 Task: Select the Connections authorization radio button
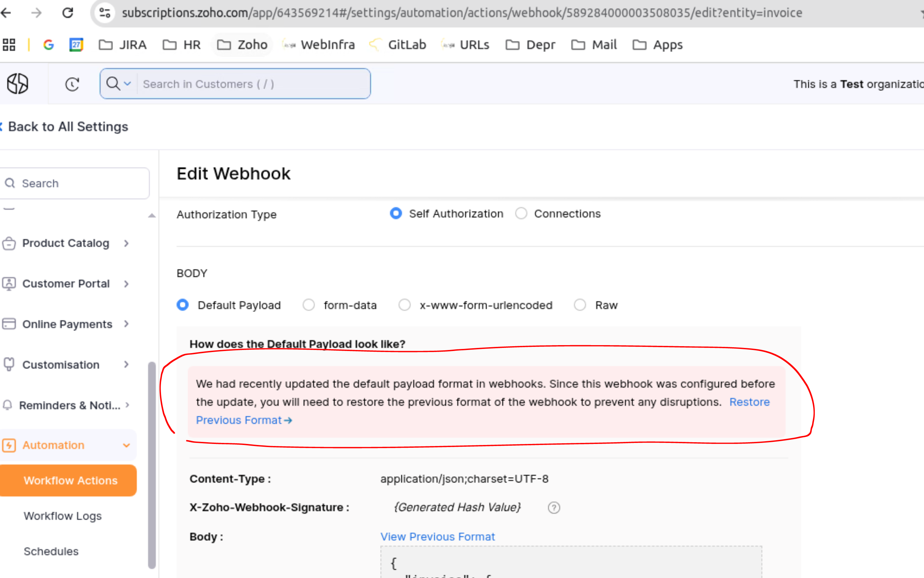[521, 213]
